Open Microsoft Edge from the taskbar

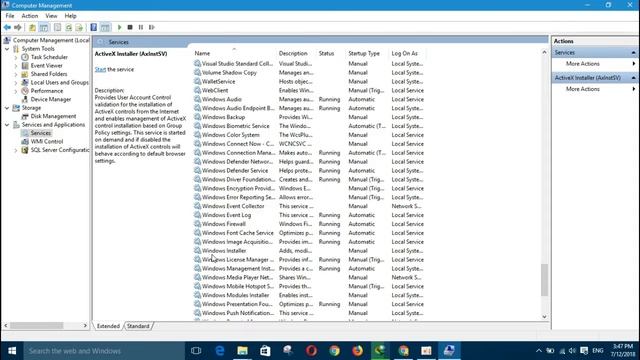point(220,351)
